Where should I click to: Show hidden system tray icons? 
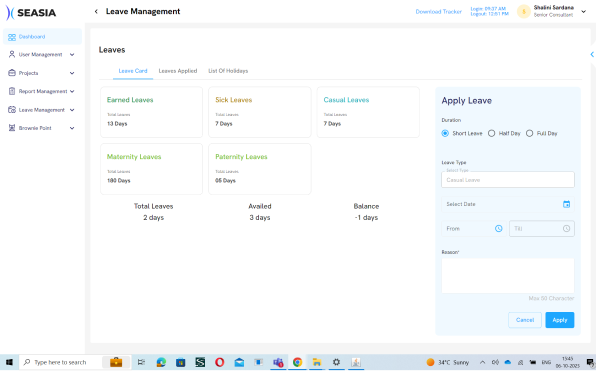[482, 362]
